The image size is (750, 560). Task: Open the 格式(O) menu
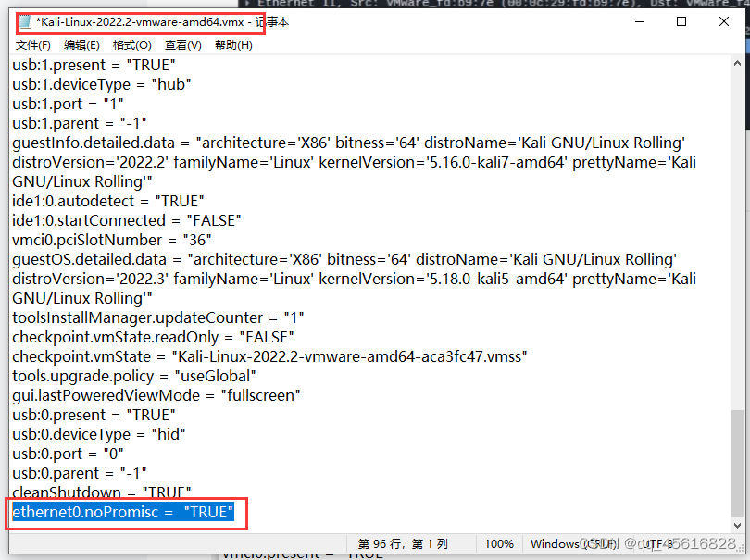(132, 45)
